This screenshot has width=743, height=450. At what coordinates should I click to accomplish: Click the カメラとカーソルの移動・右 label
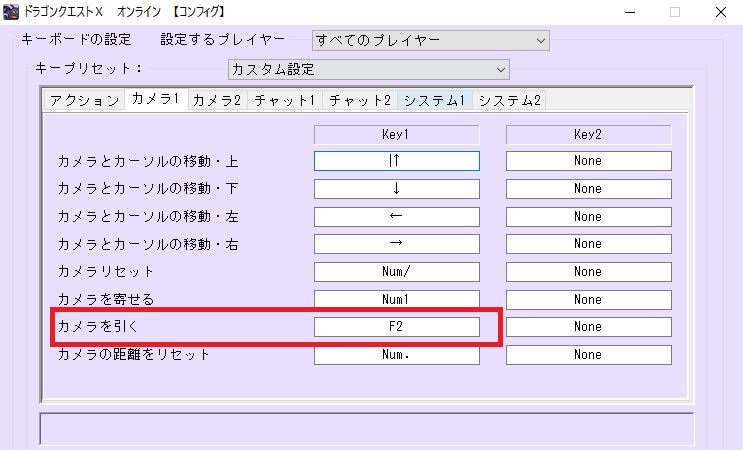point(148,244)
